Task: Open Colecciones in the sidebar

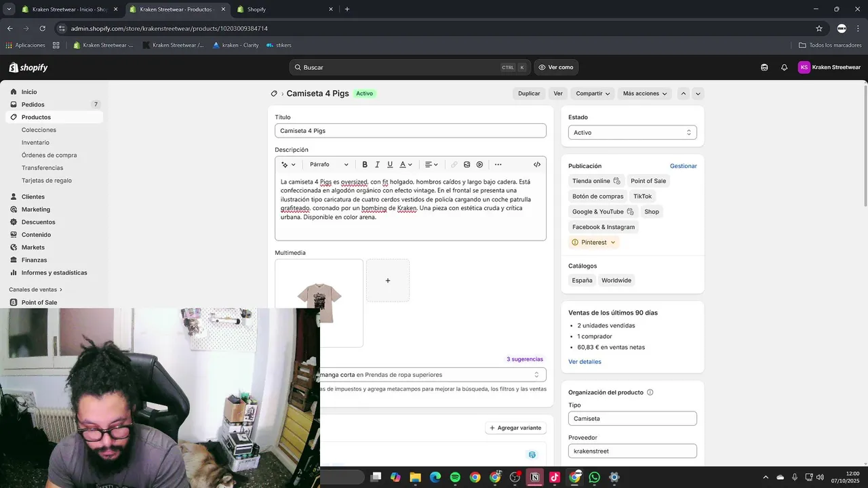Action: (x=39, y=130)
